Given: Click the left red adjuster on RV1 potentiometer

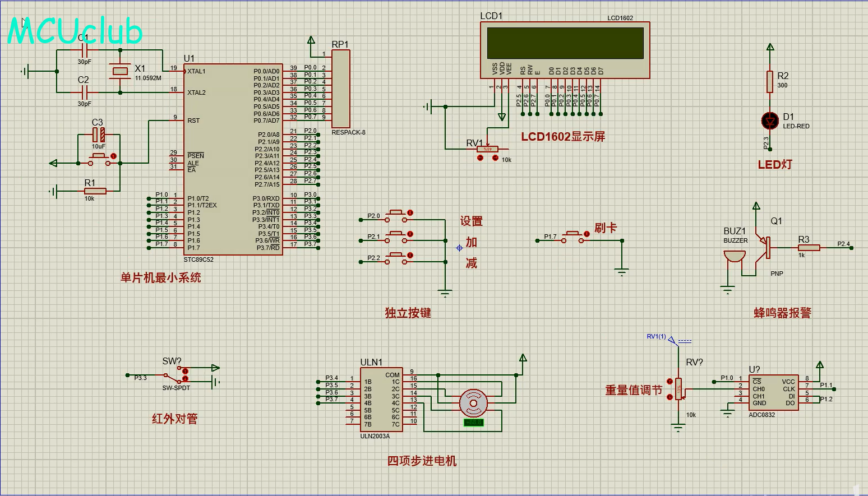Looking at the screenshot, I should (480, 158).
